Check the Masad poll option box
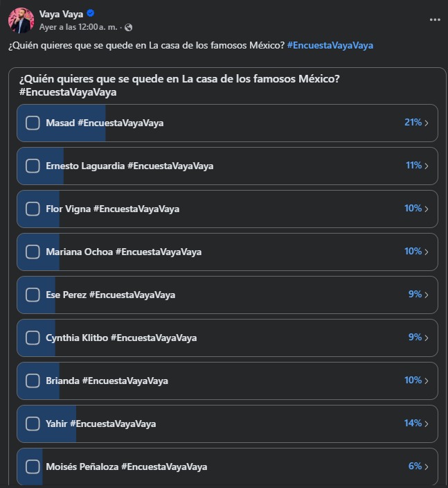 33,123
